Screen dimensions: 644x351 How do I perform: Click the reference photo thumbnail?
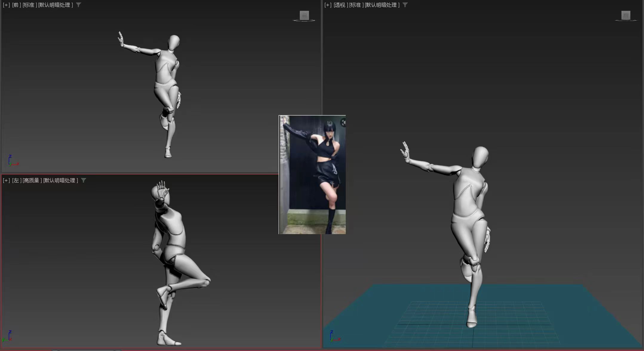click(312, 175)
